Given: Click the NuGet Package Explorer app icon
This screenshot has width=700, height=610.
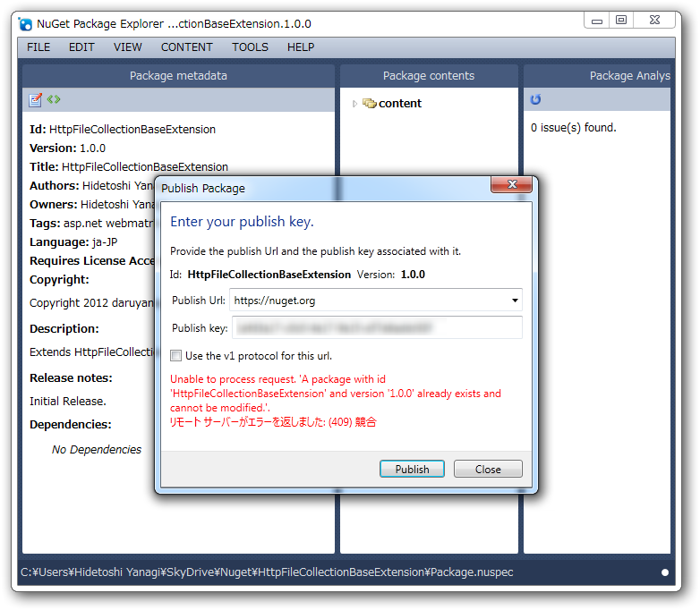Looking at the screenshot, I should (x=25, y=24).
